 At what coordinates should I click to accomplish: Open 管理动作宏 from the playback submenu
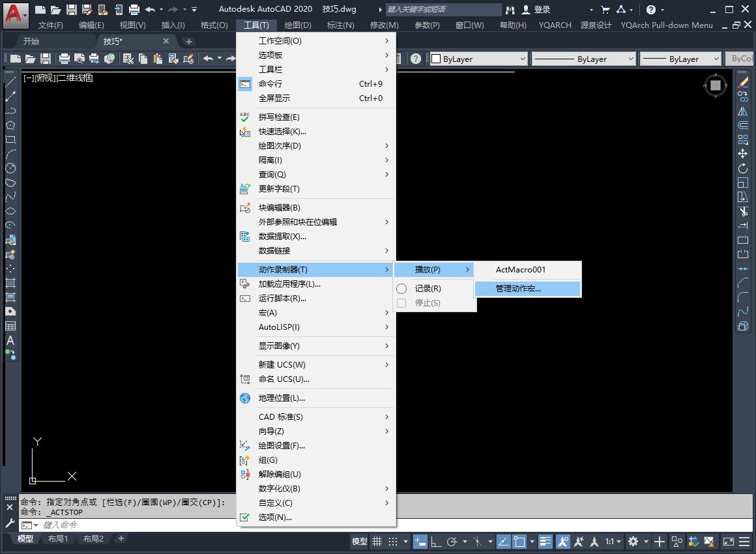point(525,288)
